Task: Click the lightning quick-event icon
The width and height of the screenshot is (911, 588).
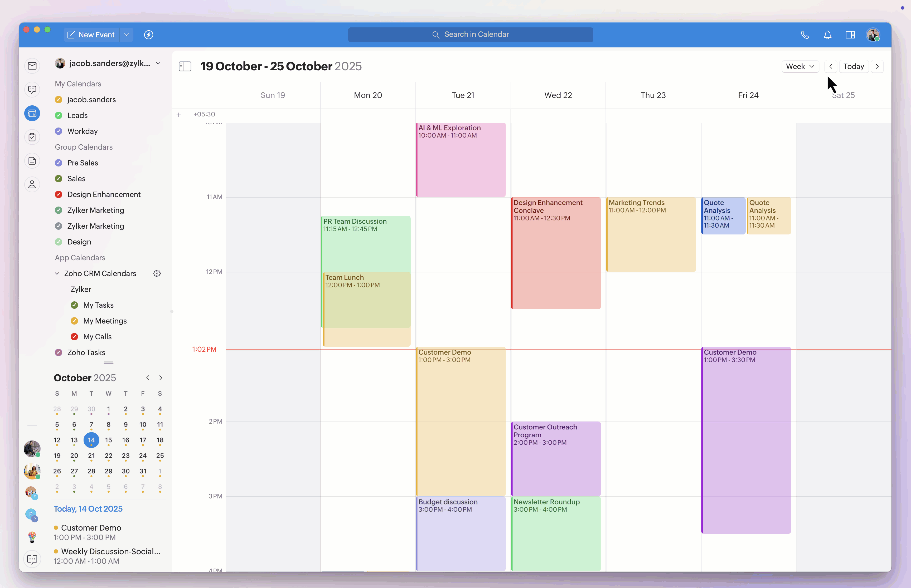Action: [x=149, y=35]
